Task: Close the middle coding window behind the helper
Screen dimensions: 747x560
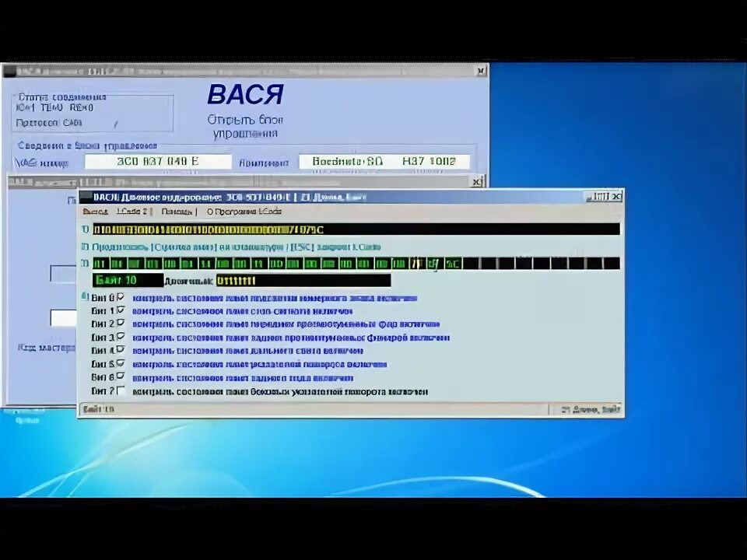Action: (477, 181)
